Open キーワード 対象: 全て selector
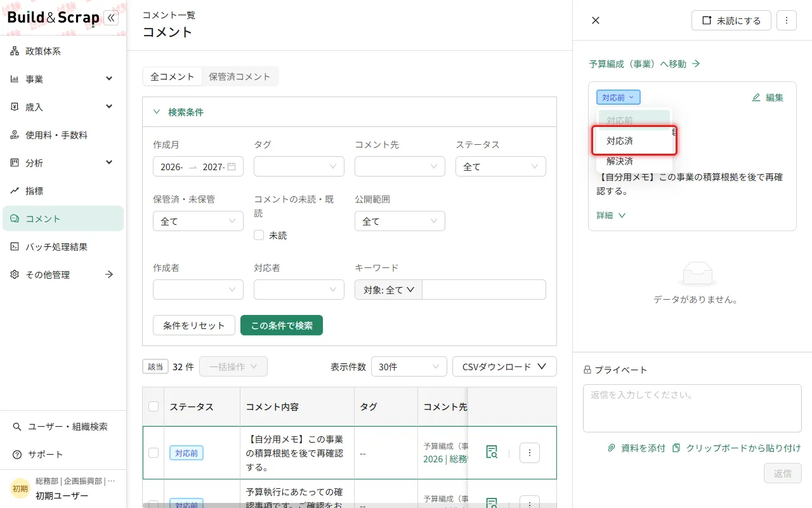Image resolution: width=812 pixels, height=508 pixels. pyautogui.click(x=388, y=290)
